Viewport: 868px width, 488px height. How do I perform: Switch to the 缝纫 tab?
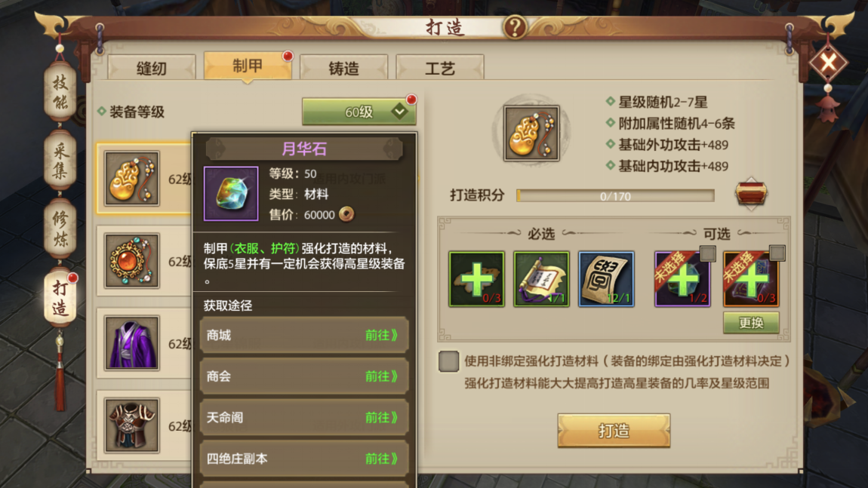[x=152, y=68]
